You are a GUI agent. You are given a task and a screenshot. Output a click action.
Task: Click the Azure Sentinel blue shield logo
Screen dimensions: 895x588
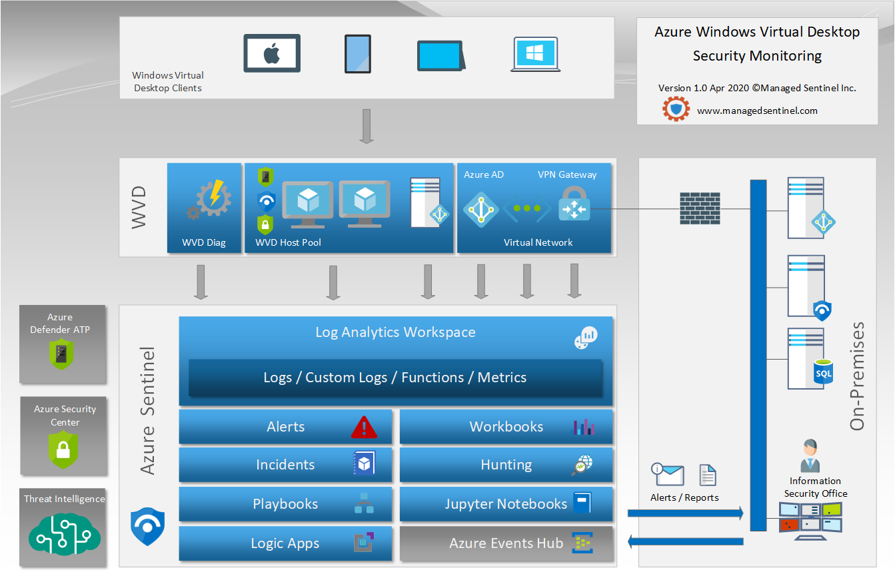click(x=147, y=527)
